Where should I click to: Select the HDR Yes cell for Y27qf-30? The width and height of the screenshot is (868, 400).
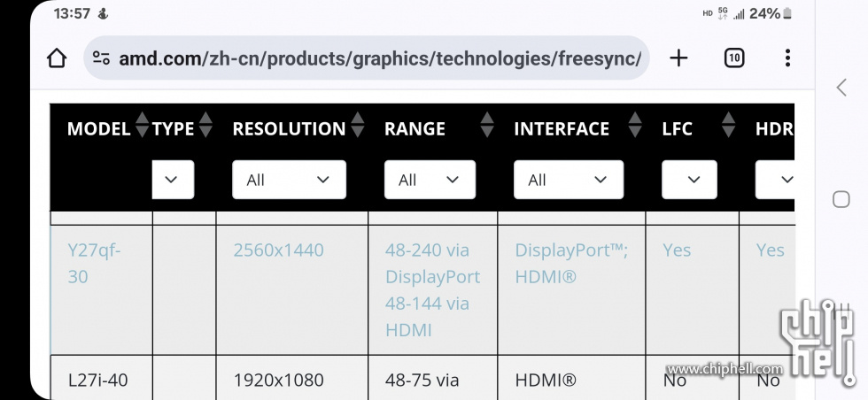click(x=767, y=290)
